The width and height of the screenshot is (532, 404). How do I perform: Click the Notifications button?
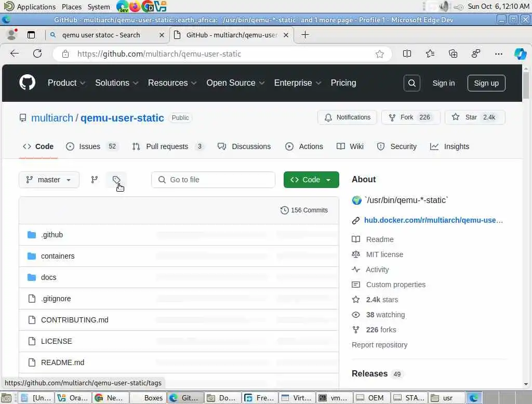coord(347,117)
